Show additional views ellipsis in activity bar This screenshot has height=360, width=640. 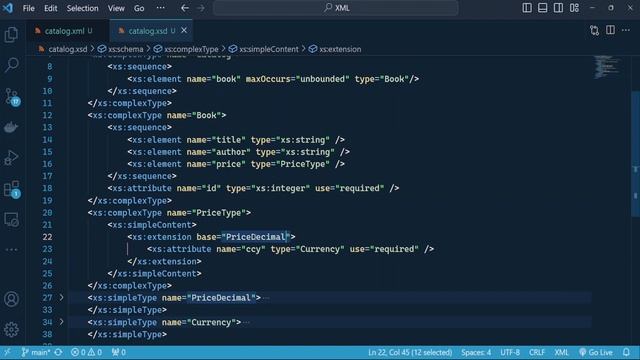click(x=11, y=249)
